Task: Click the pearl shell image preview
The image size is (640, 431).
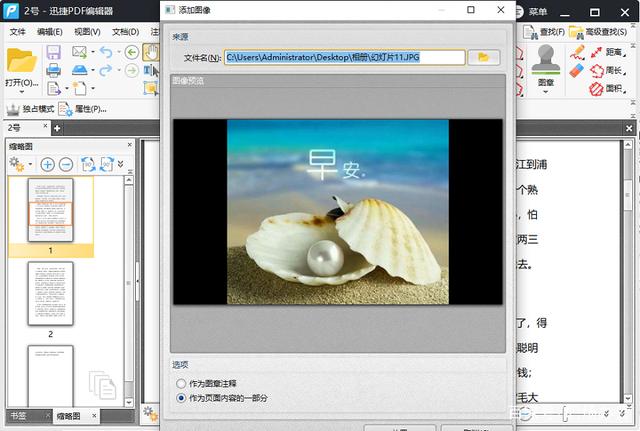Action: pyautogui.click(x=338, y=212)
